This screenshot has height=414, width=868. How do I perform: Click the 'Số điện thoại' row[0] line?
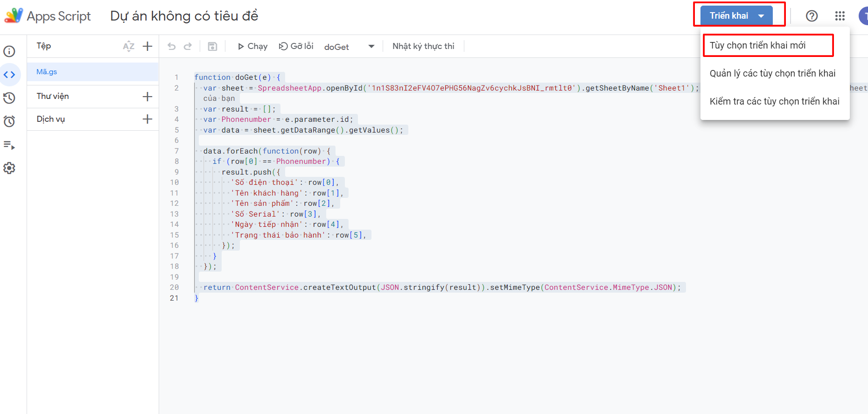[285, 182]
